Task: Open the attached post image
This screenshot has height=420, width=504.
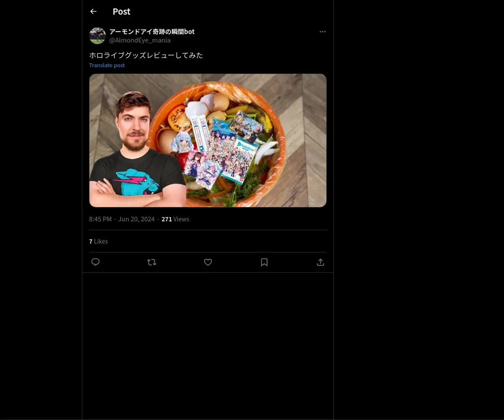Action: [208, 140]
